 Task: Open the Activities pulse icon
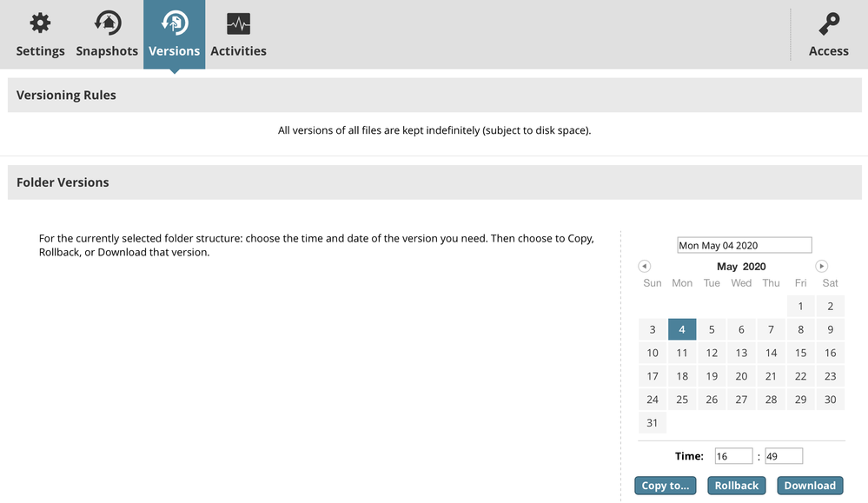click(238, 23)
